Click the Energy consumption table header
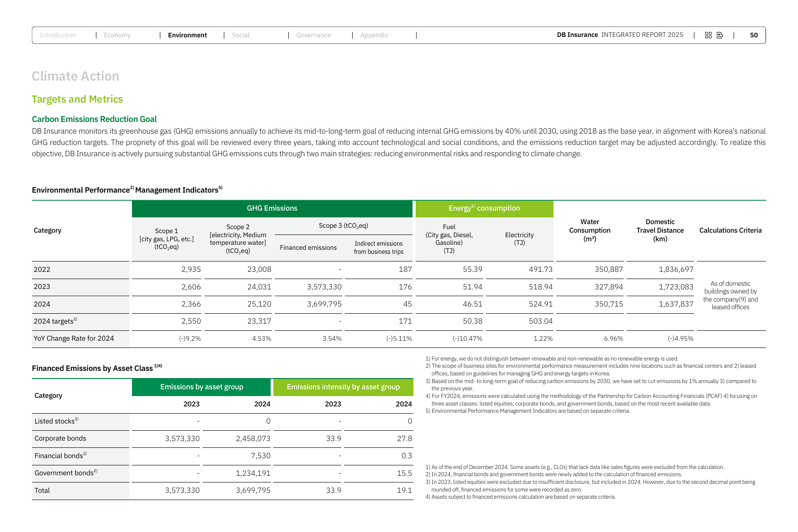798x532 pixels. (484, 208)
